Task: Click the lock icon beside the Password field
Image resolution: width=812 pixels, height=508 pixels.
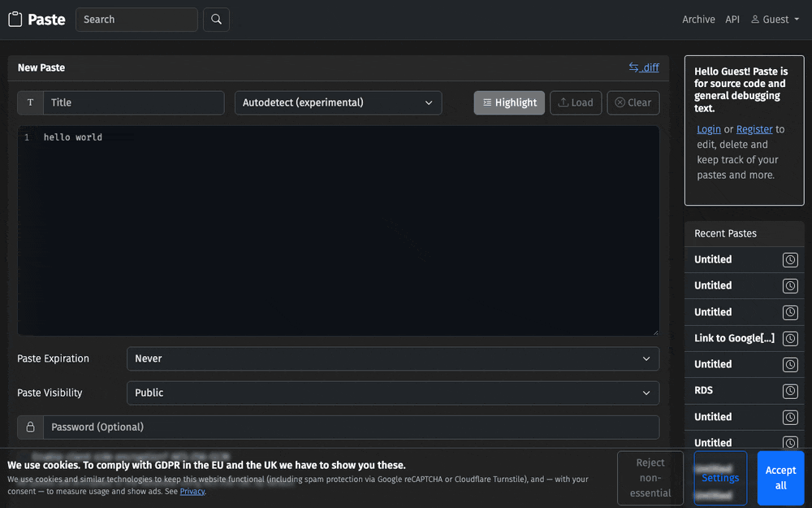Action: 31,428
